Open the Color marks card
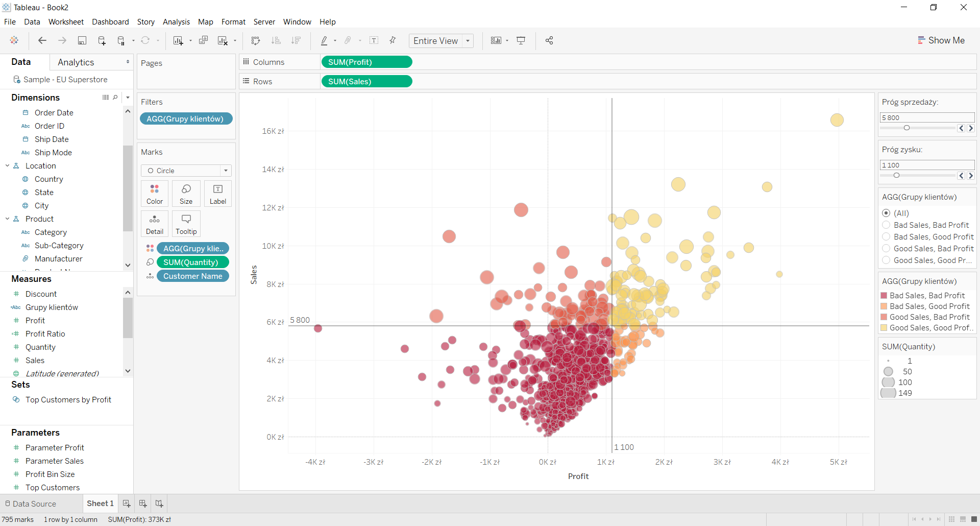The width and height of the screenshot is (980, 526). pyautogui.click(x=155, y=194)
